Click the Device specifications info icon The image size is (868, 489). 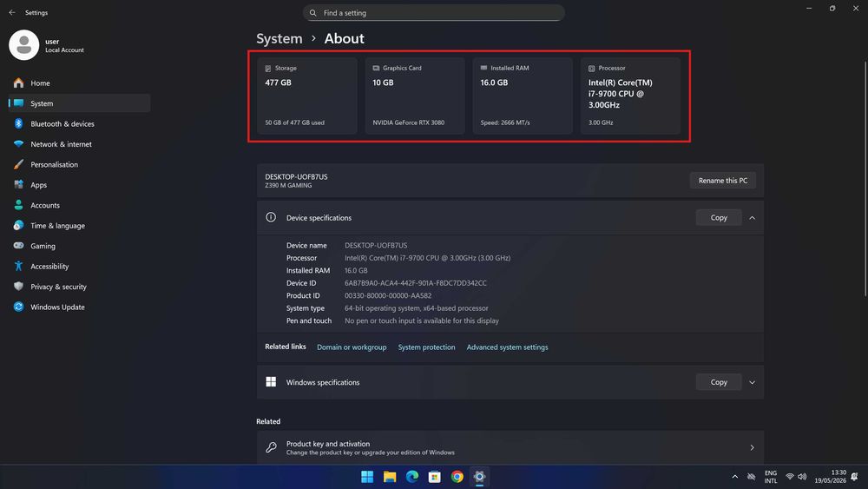click(x=271, y=218)
